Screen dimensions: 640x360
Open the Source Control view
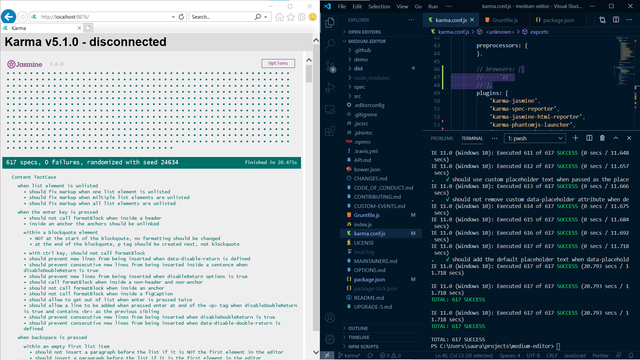point(330,66)
